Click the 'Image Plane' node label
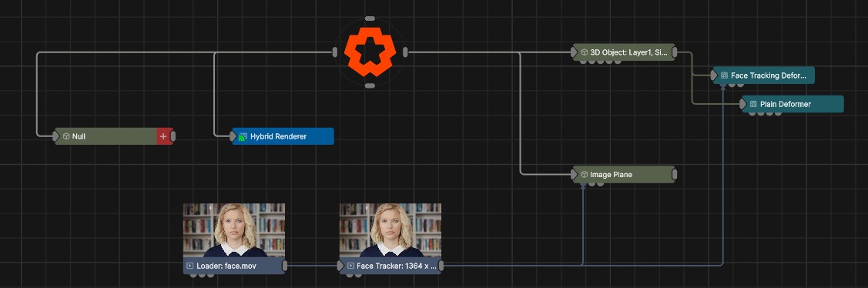Viewport: 868px width, 288px height. [612, 175]
